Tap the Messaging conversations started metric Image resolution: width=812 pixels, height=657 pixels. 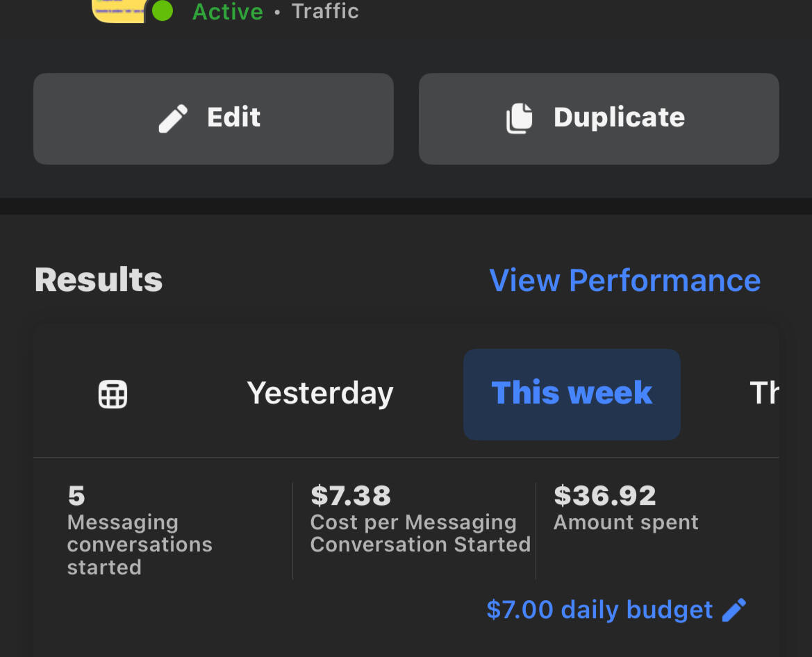[139, 544]
